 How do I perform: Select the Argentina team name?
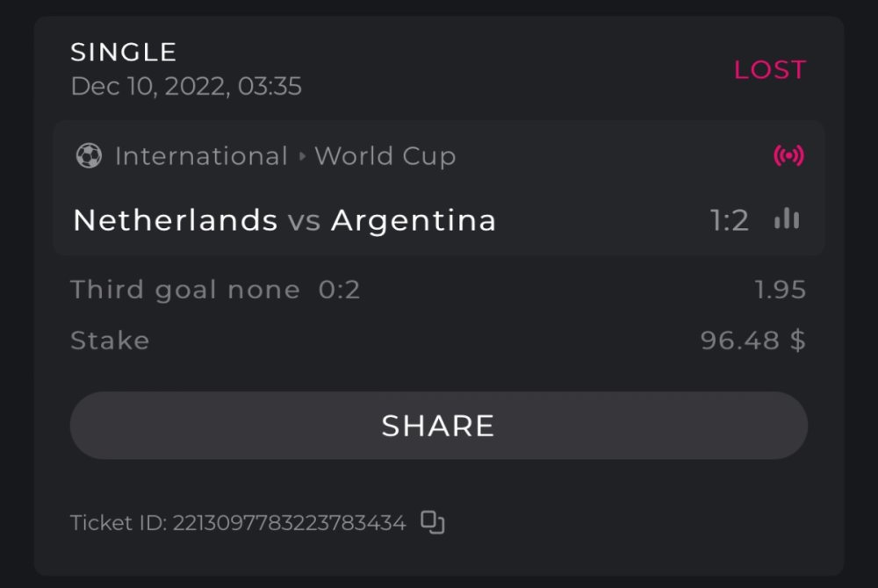point(414,220)
